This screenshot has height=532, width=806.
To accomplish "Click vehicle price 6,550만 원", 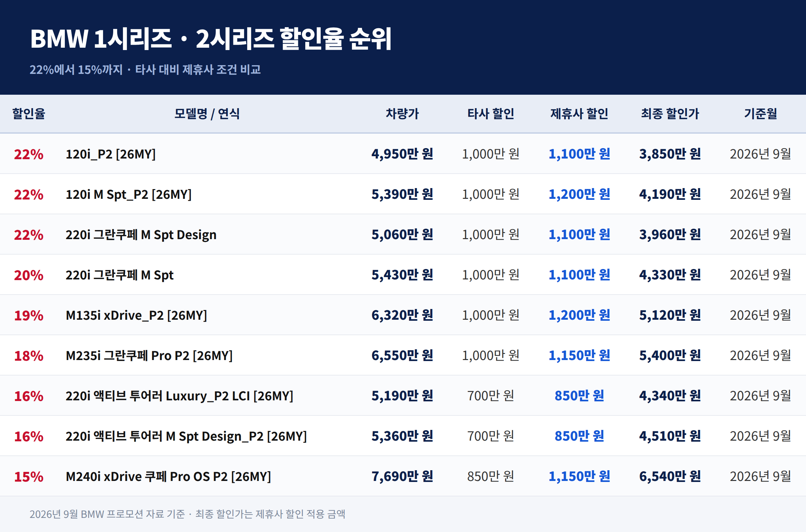I will pos(402,356).
